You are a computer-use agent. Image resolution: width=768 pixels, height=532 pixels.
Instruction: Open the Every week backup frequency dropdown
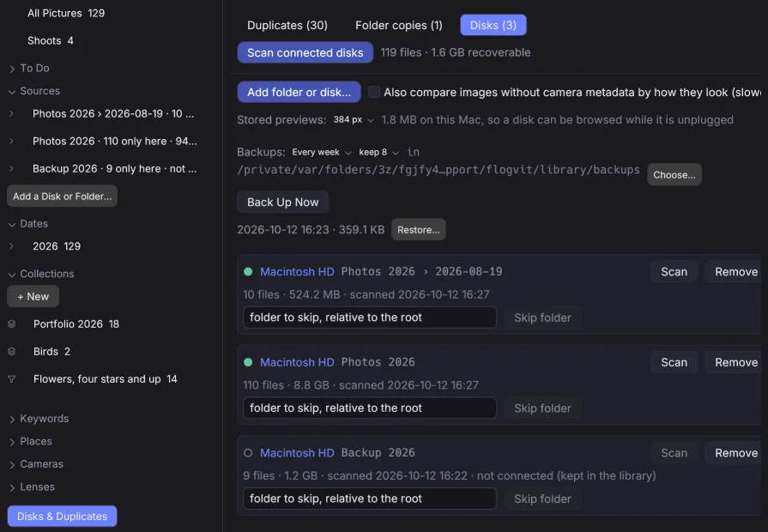pos(322,153)
